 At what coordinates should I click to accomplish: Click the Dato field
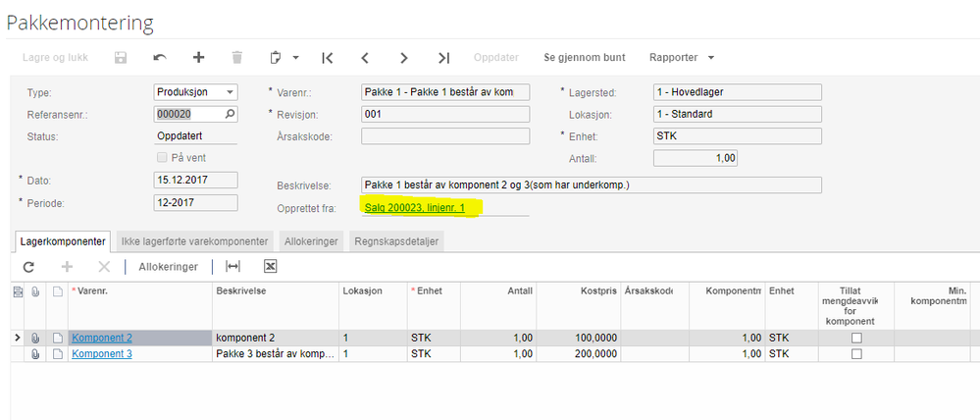(x=195, y=180)
